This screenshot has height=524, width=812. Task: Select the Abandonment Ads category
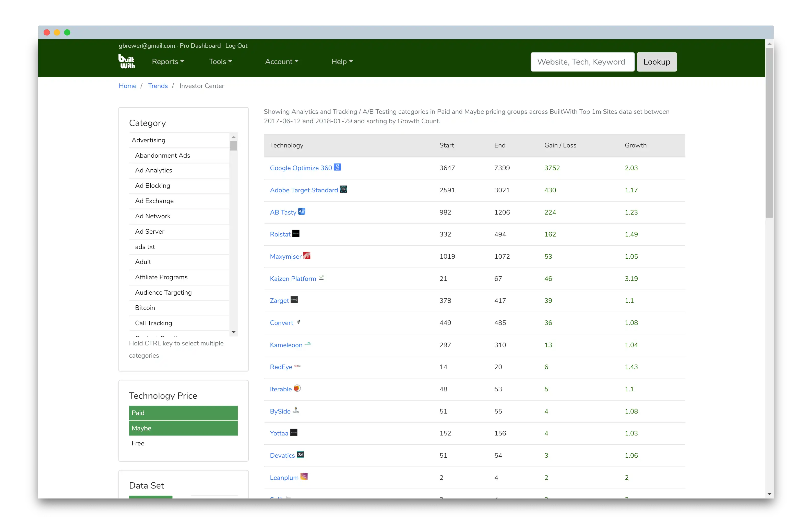click(x=179, y=156)
